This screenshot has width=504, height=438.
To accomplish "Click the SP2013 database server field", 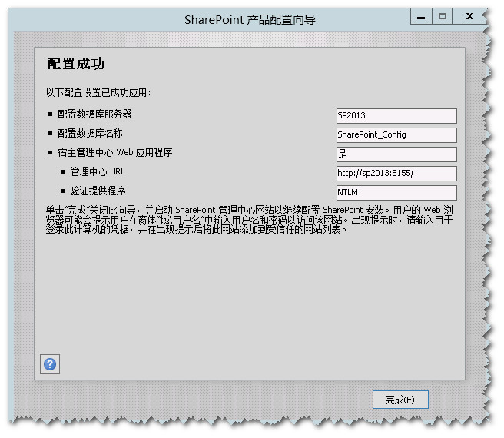I will [396, 115].
